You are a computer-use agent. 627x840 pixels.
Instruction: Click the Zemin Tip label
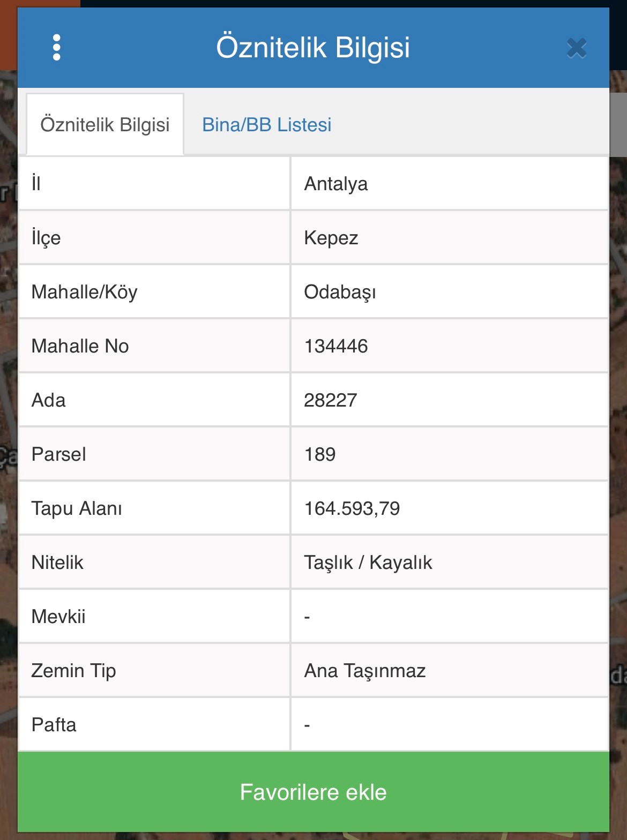coord(74,671)
